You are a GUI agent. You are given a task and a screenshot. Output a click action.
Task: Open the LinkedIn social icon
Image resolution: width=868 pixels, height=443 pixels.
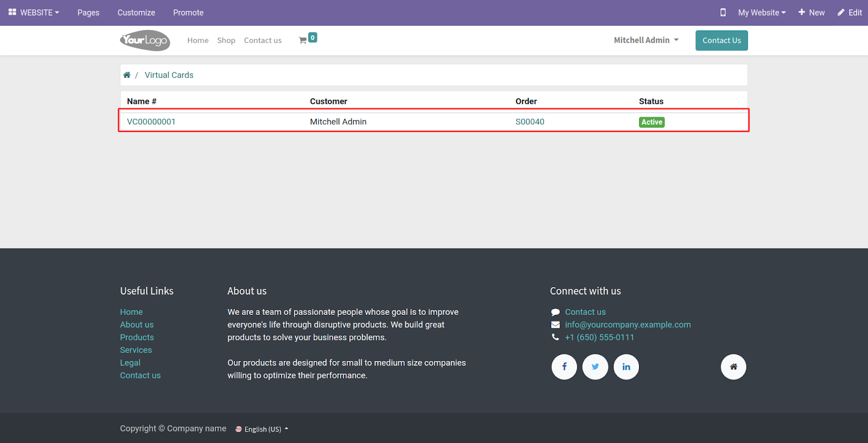pyautogui.click(x=626, y=367)
